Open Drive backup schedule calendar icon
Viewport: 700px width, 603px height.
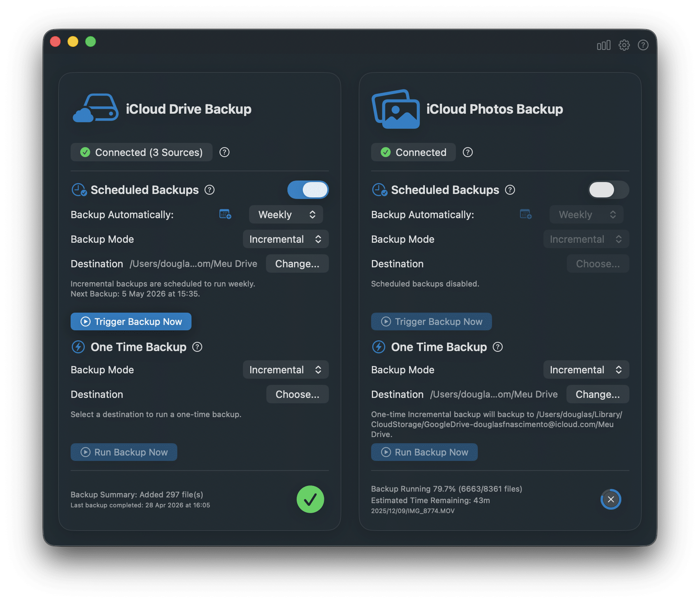coord(225,214)
